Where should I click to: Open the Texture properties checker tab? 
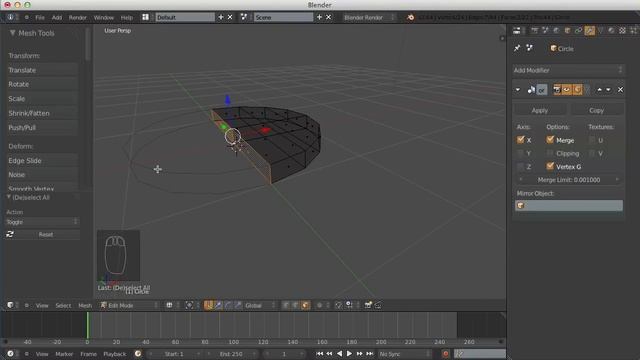(x=622, y=31)
